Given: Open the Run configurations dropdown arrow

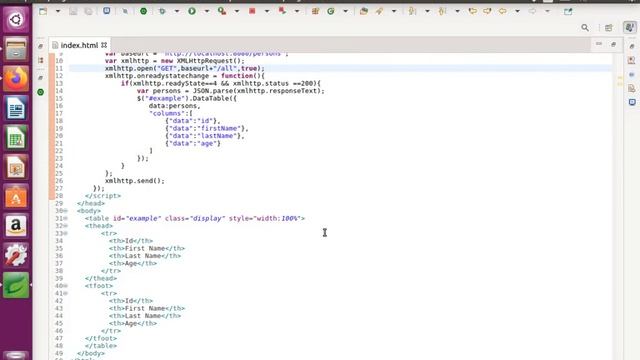Looking at the screenshot, I should pos(207,11).
